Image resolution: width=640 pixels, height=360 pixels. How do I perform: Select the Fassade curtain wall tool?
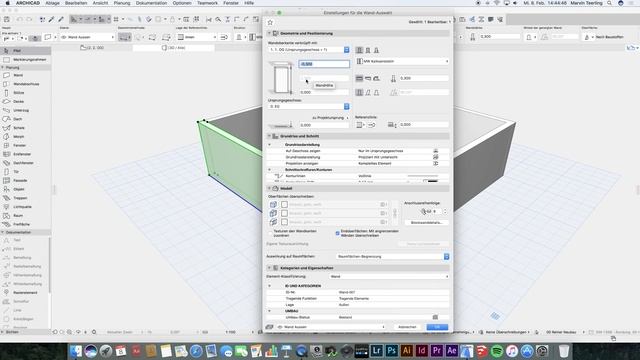[25, 180]
